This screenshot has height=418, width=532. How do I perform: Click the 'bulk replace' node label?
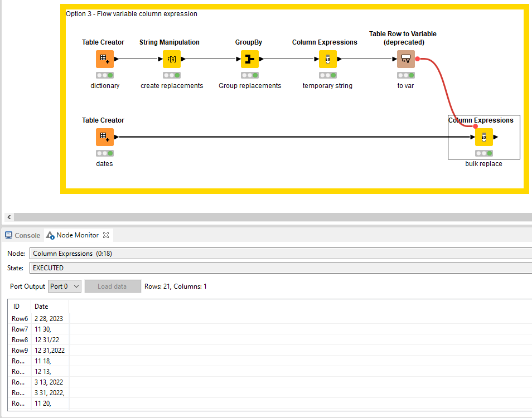pyautogui.click(x=483, y=164)
